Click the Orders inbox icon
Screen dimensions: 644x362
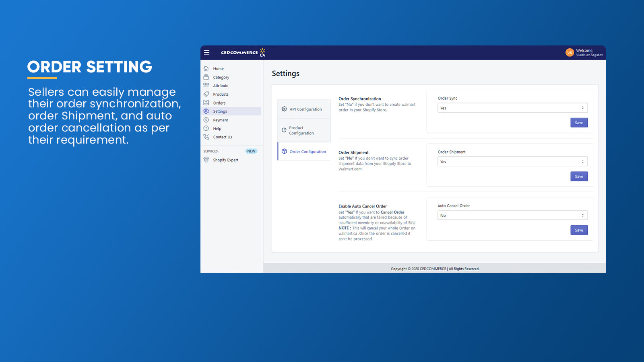[x=206, y=103]
